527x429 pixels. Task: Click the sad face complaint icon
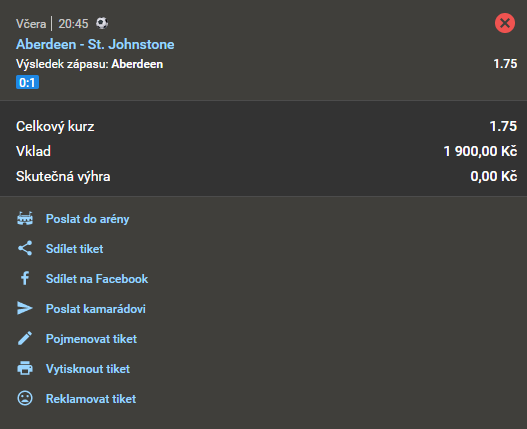(25, 398)
